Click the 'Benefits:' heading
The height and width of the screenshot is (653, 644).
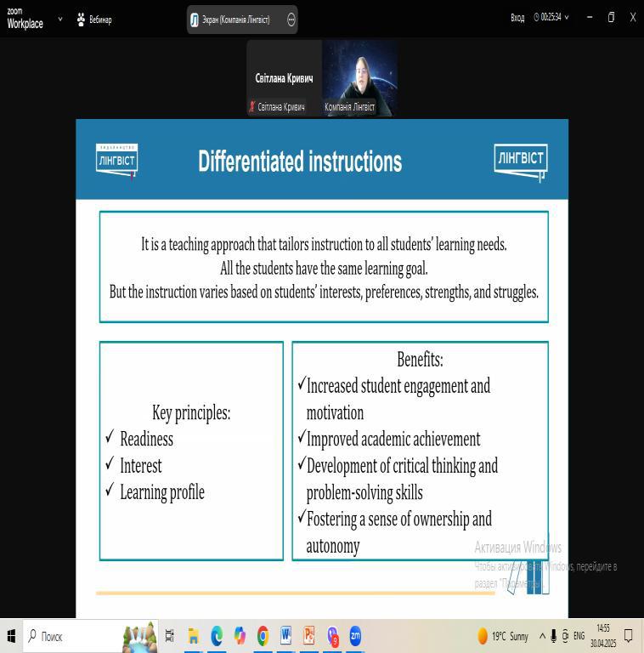421,360
